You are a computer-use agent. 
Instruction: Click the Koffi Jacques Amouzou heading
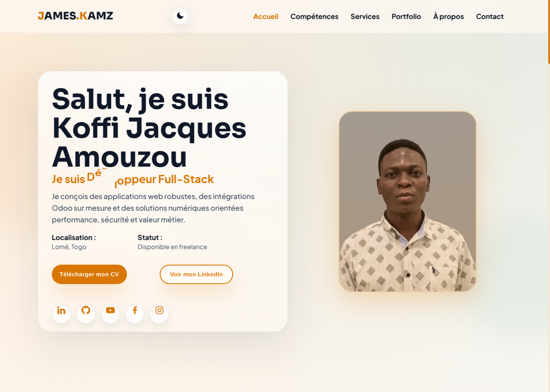[149, 142]
